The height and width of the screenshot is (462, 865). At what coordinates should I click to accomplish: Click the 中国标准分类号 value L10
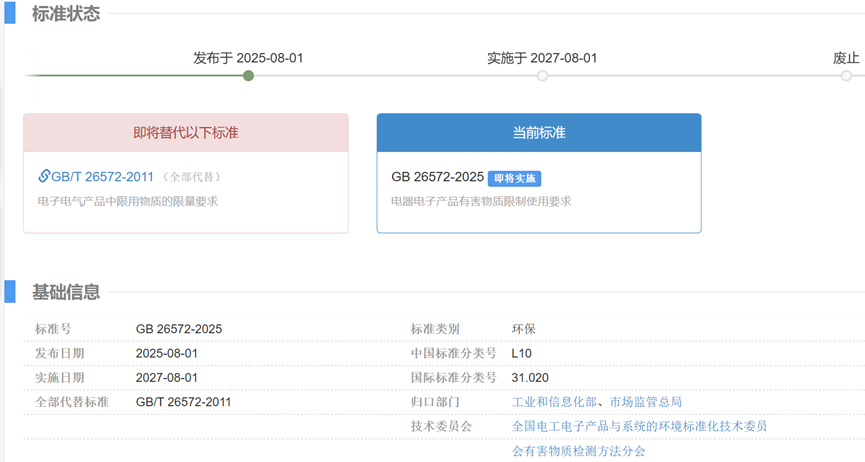pyautogui.click(x=521, y=353)
